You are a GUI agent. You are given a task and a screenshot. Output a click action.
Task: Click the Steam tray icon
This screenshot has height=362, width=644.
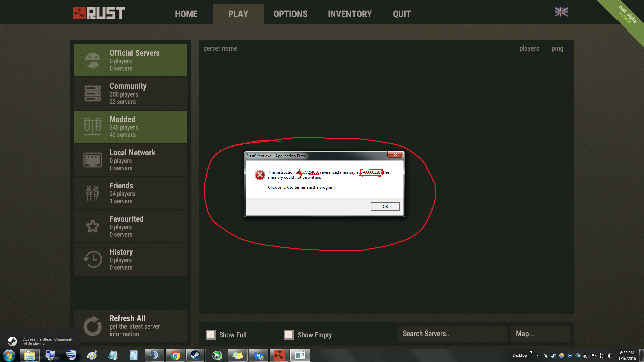click(x=553, y=356)
